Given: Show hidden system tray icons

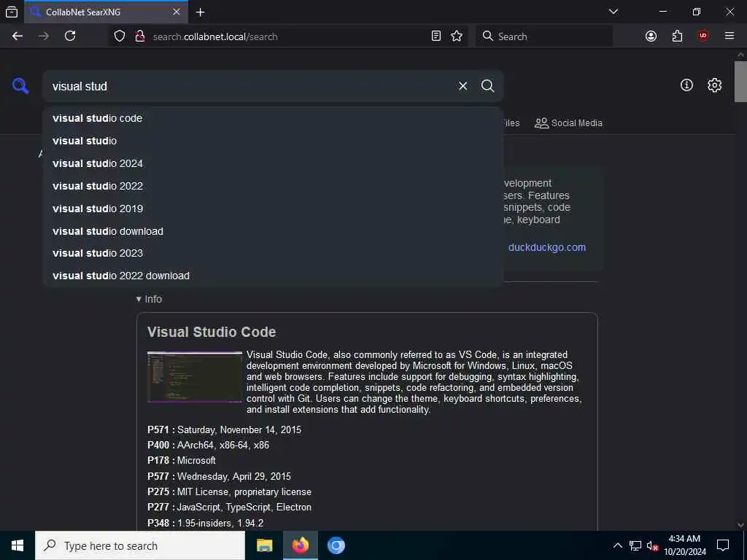Looking at the screenshot, I should tap(617, 545).
